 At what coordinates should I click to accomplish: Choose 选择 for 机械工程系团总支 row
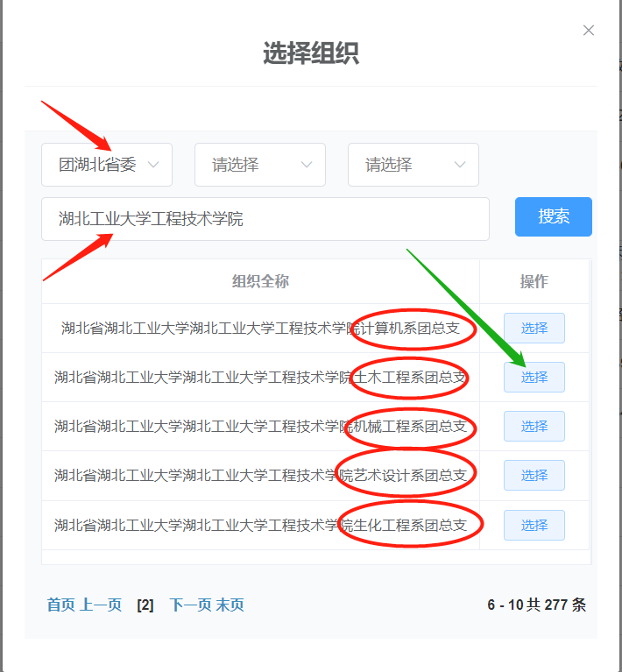click(x=534, y=427)
